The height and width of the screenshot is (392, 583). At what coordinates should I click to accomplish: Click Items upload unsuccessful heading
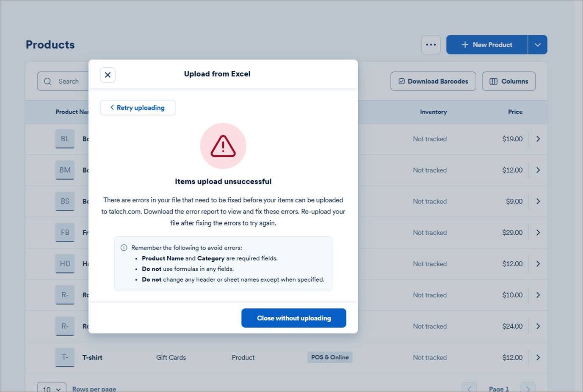[x=223, y=181]
